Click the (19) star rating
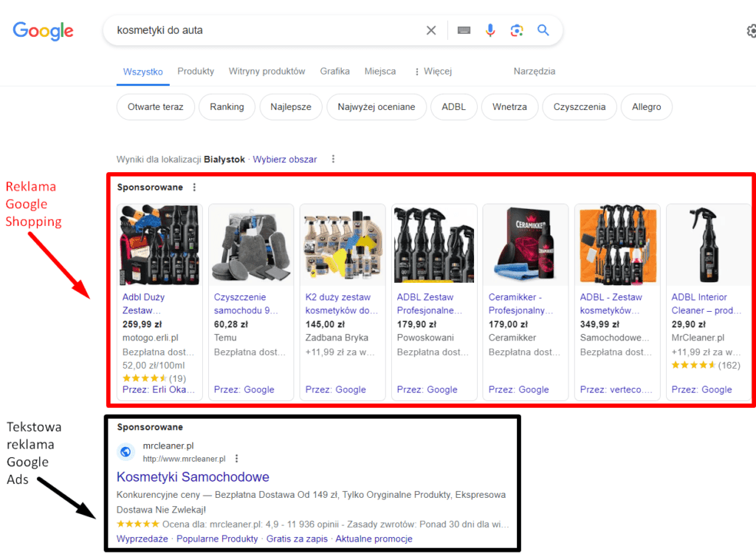Viewport: 756px width, 557px height. [x=154, y=378]
